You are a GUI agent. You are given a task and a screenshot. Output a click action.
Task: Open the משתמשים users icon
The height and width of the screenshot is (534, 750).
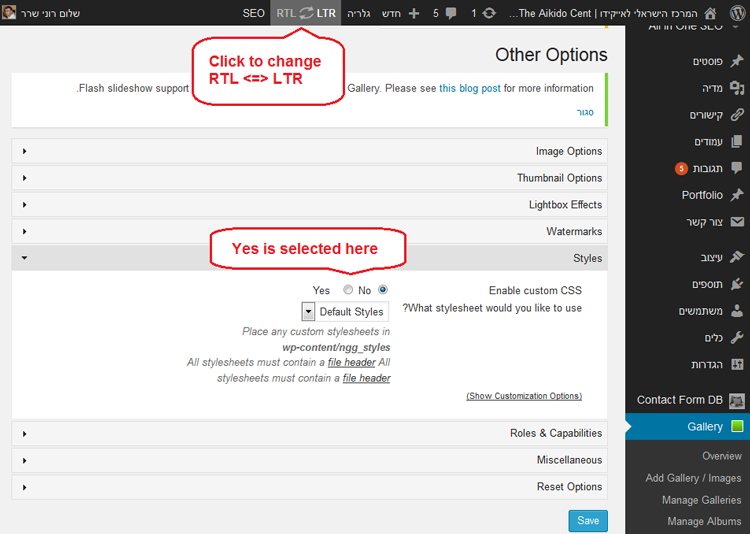click(x=737, y=311)
